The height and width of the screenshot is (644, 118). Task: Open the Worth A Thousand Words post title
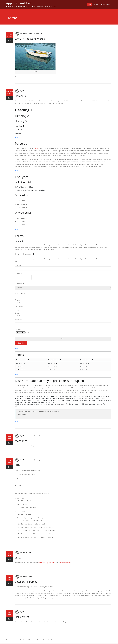pyautogui.click(x=30, y=39)
